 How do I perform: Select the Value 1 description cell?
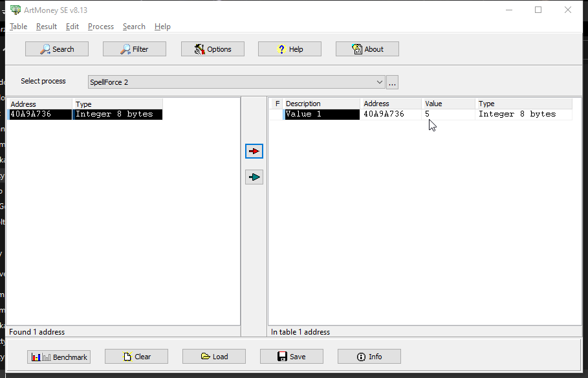click(x=321, y=114)
